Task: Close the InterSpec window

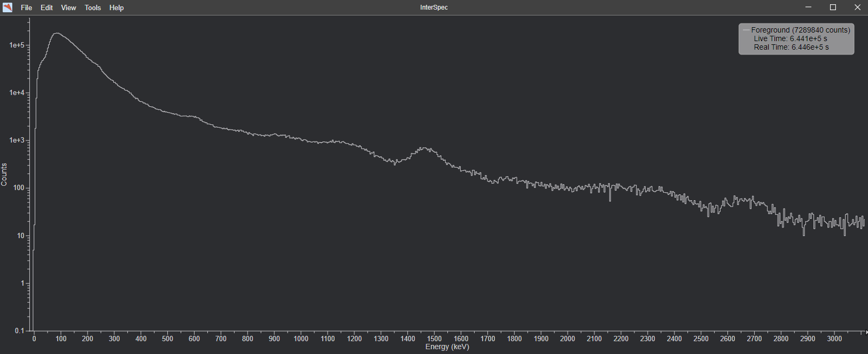Action: pos(857,7)
